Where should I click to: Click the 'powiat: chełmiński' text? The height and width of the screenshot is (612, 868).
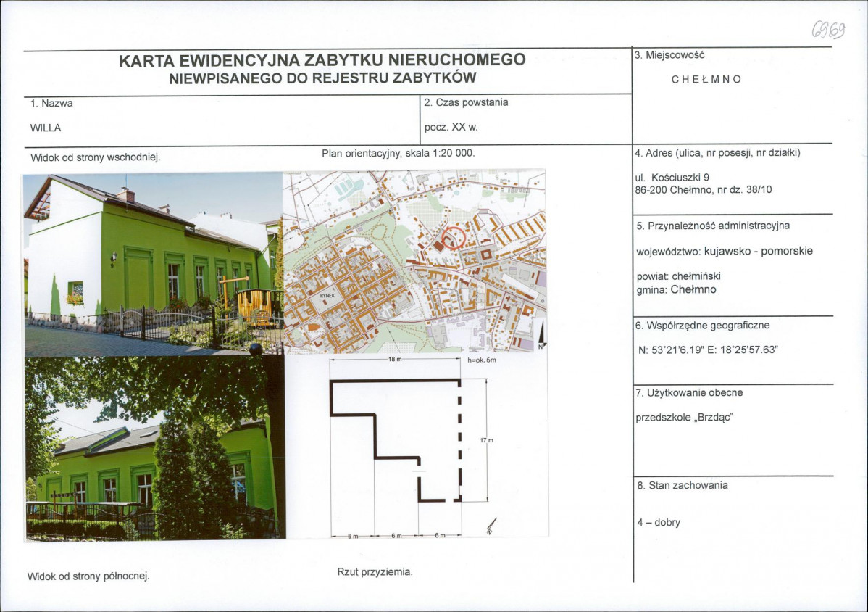(x=679, y=276)
